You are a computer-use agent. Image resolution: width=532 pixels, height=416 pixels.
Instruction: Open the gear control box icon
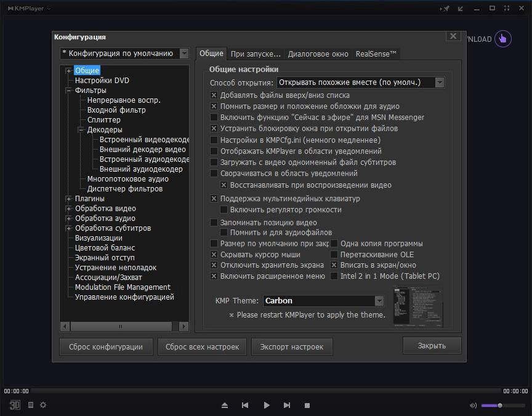click(x=43, y=405)
